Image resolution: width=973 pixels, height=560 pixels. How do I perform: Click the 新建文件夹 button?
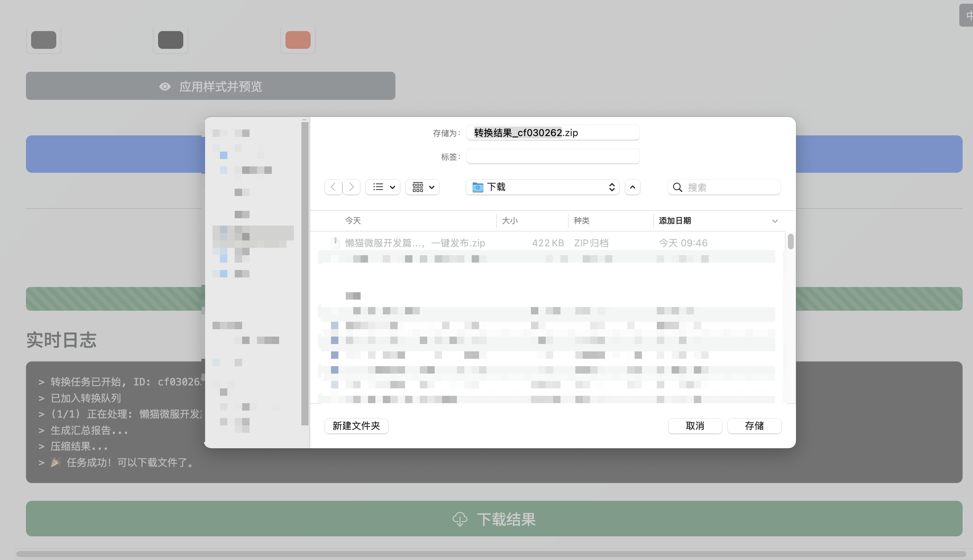[357, 426]
